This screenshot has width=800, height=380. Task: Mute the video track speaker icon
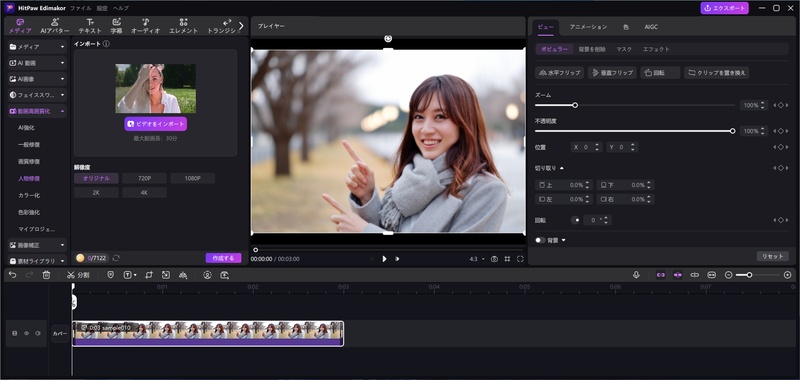(x=38, y=333)
